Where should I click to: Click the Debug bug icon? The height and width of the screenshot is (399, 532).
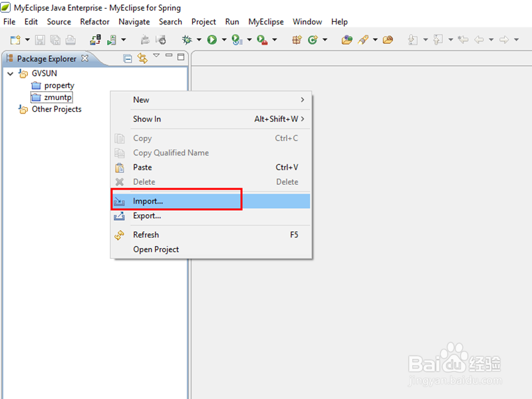(x=187, y=40)
